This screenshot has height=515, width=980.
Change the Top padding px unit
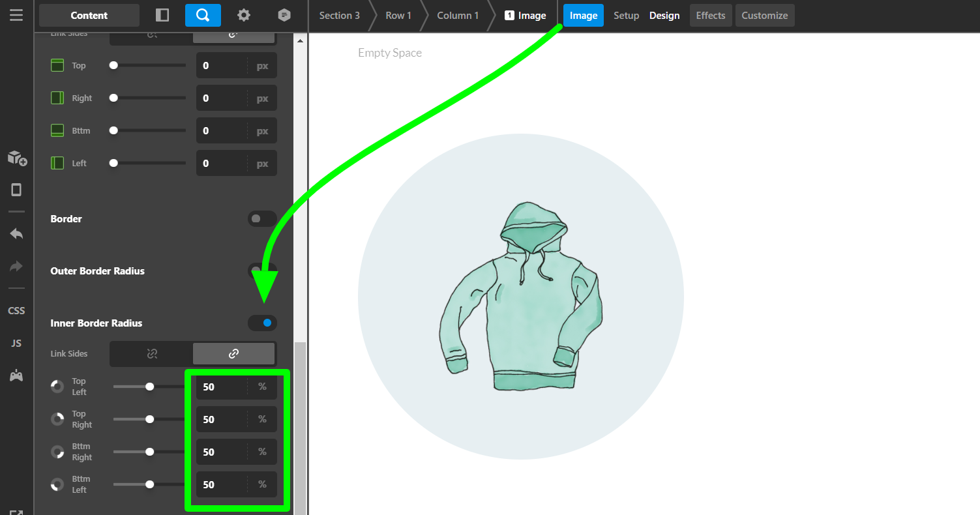click(262, 66)
